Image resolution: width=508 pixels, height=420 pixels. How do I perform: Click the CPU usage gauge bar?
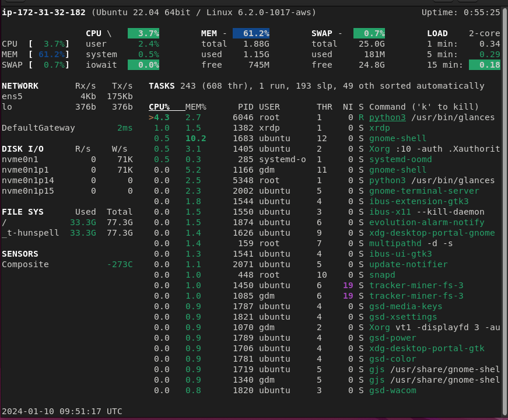coord(143,33)
